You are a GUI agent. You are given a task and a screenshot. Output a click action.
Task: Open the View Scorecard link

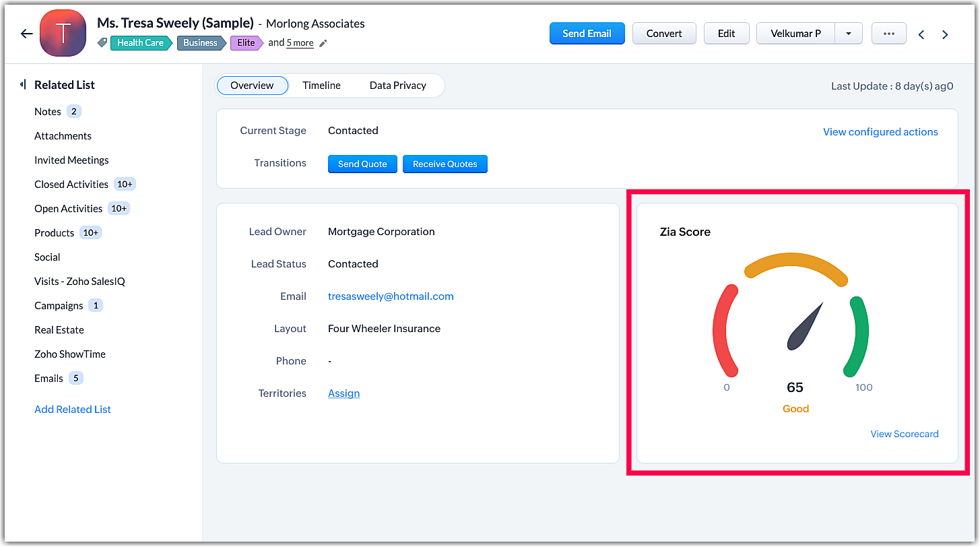[905, 434]
